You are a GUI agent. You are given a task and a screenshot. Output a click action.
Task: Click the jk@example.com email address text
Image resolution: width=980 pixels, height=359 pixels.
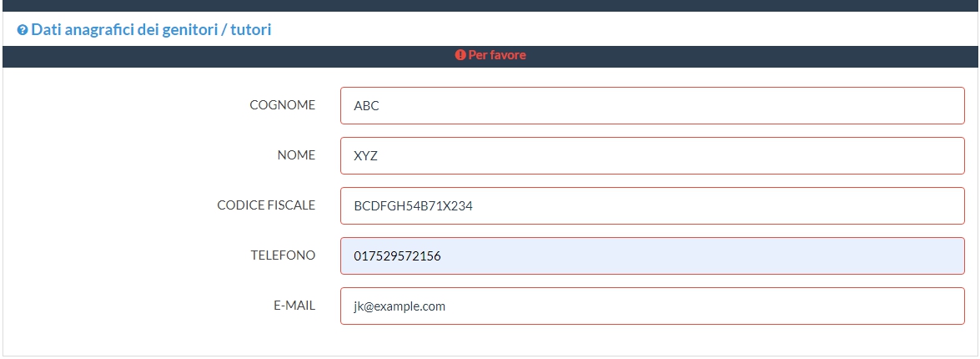400,306
